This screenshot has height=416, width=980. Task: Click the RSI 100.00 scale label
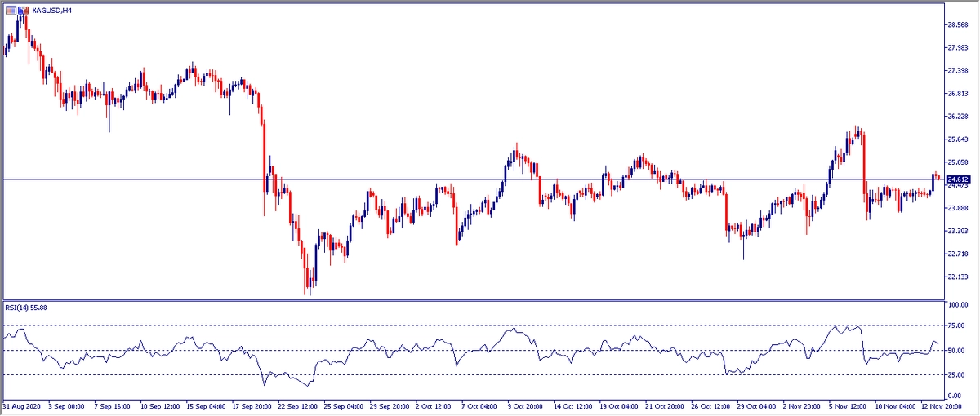pyautogui.click(x=957, y=304)
